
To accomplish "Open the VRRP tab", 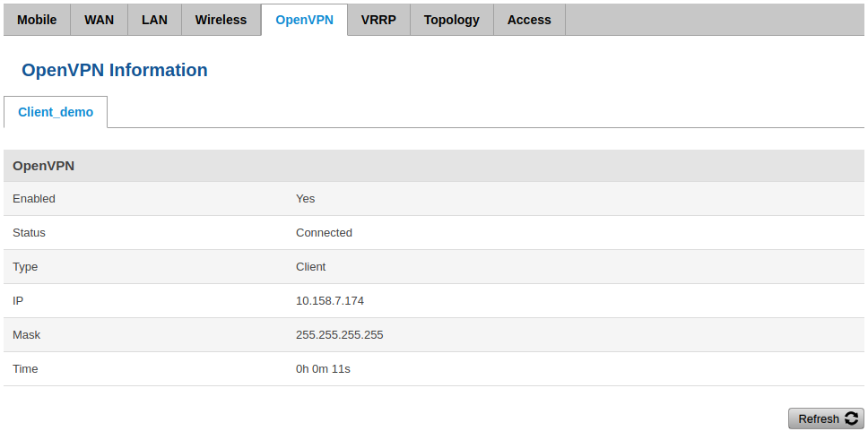I will (378, 20).
